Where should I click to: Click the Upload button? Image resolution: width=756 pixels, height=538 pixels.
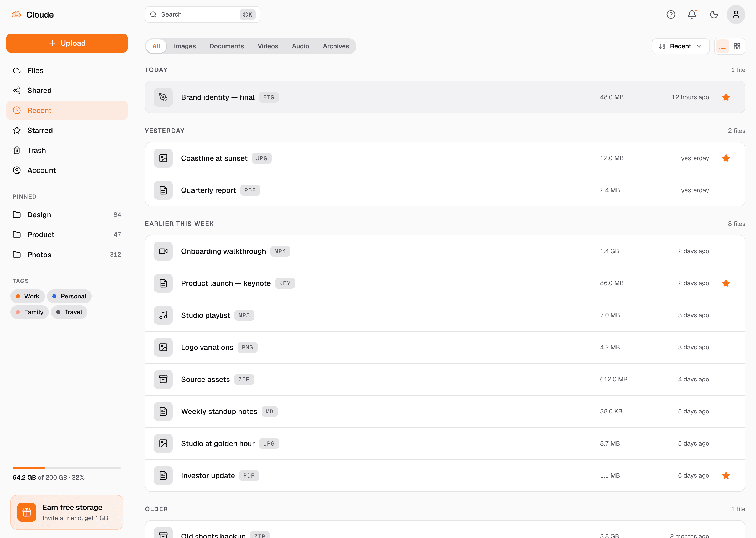tap(67, 43)
